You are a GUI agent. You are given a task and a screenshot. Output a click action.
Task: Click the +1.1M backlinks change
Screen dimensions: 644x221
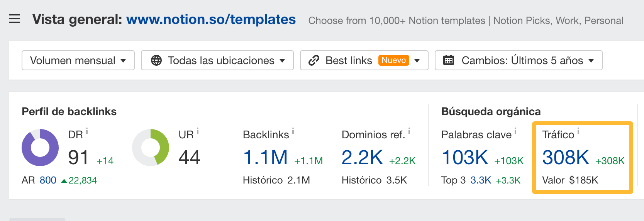pos(308,161)
